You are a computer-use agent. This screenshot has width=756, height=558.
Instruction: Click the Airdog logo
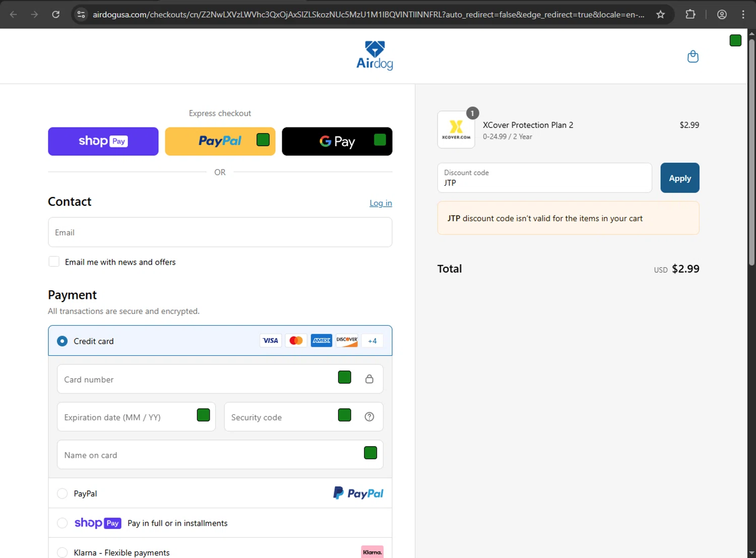click(374, 55)
